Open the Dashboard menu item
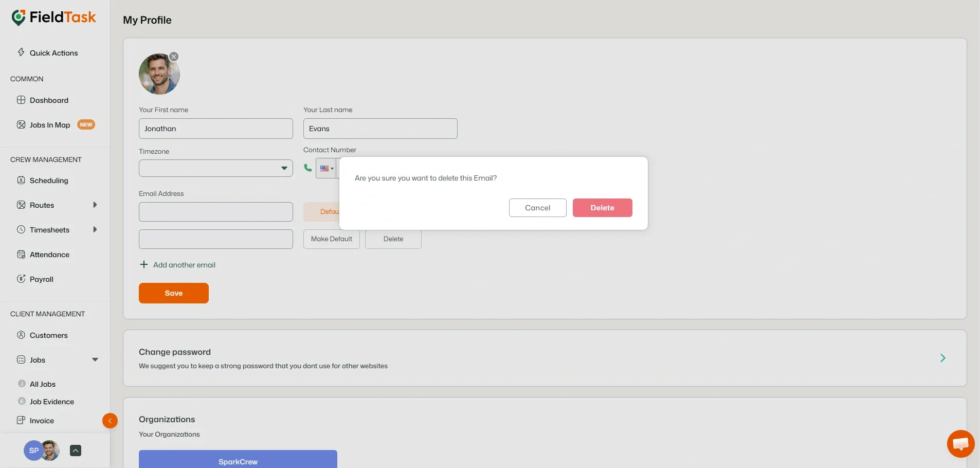This screenshot has height=468, width=980. point(49,100)
